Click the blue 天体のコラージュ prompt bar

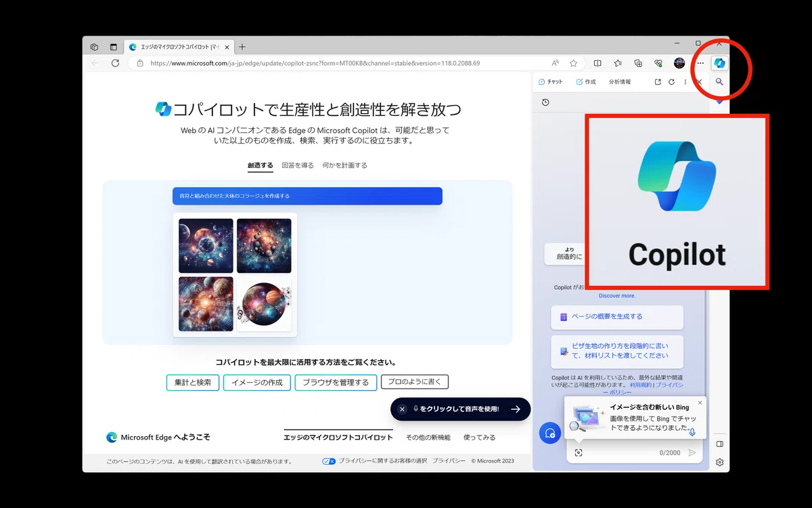point(307,196)
